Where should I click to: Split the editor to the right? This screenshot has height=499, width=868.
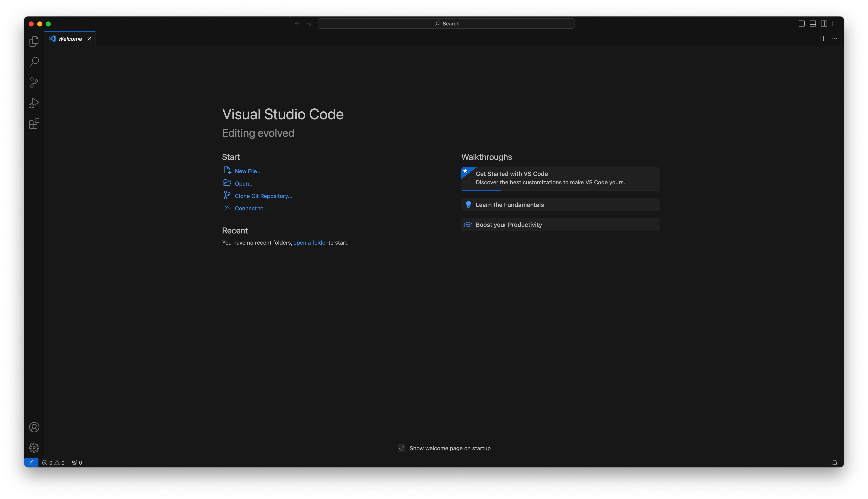(x=823, y=39)
